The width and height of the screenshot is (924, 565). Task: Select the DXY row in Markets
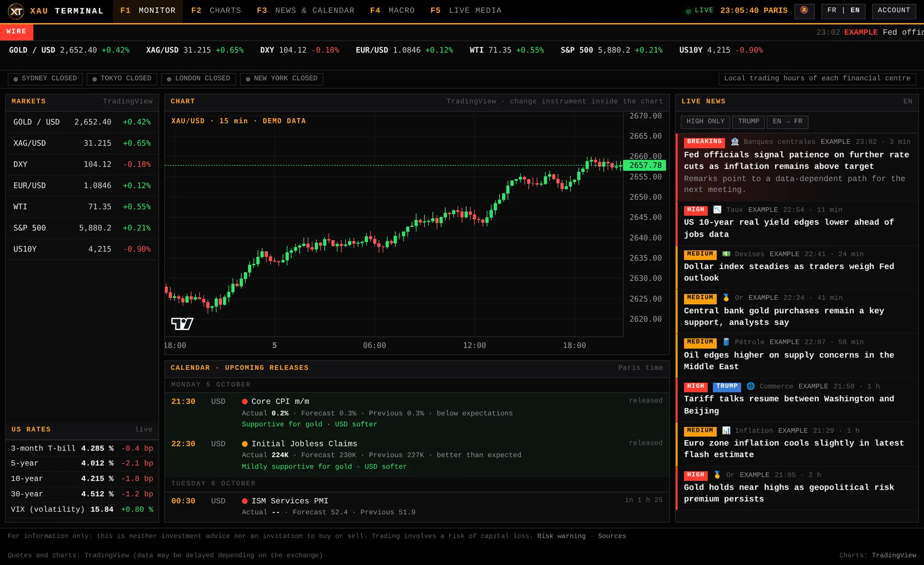pyautogui.click(x=82, y=164)
